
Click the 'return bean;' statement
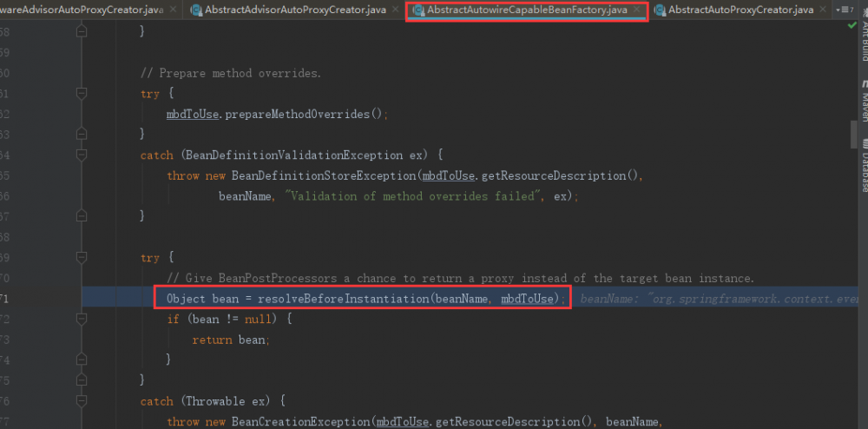click(x=231, y=340)
